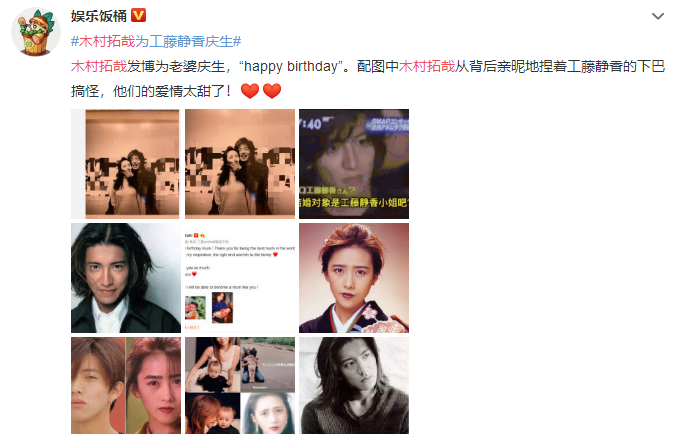Image resolution: width=674 pixels, height=434 pixels.
Task: Click the second red heart emoji
Action: [x=272, y=91]
